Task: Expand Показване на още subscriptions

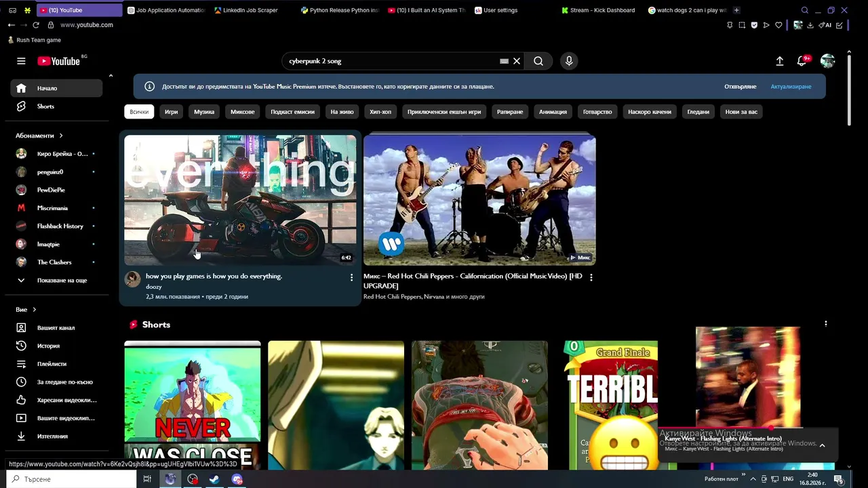Action: point(56,280)
